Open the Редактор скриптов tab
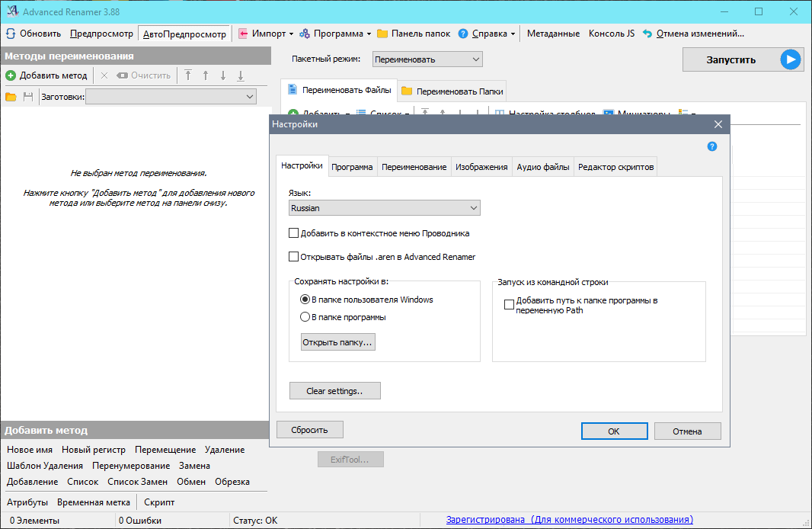 click(x=615, y=167)
